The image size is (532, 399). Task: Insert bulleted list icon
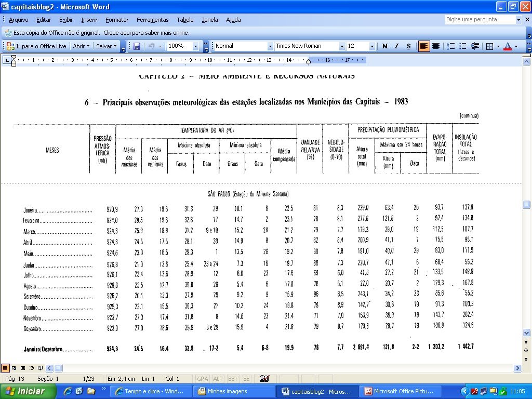[463, 46]
